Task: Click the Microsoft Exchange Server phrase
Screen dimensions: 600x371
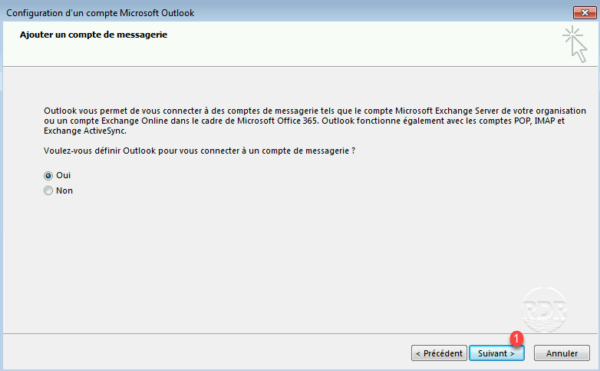Action: pyautogui.click(x=447, y=111)
